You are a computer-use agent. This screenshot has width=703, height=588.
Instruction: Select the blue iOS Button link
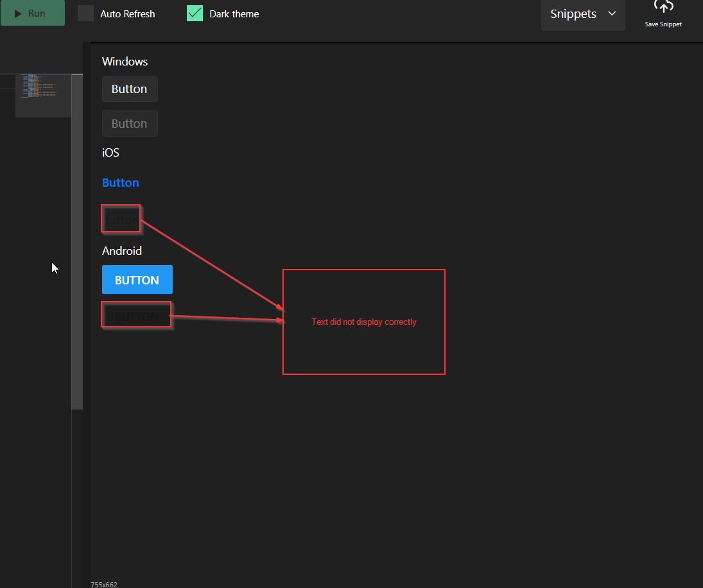(120, 182)
